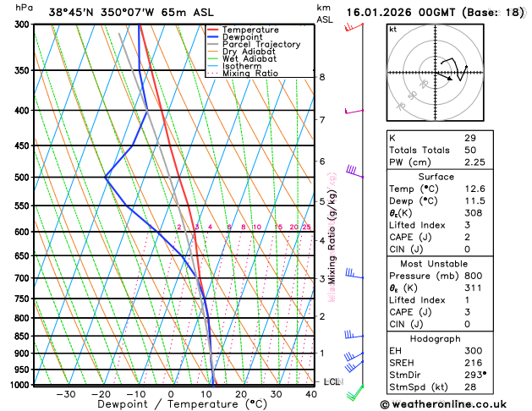Click the green wind barb near 1000 hPa
Screen dimensions: 532x411
point(354,393)
